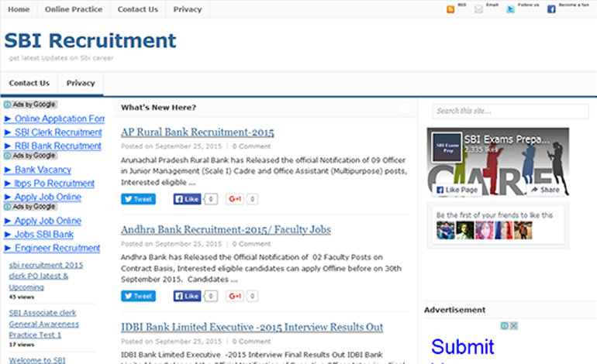Close the advertisement with X icon
The image size is (597, 364).
pyautogui.click(x=513, y=325)
